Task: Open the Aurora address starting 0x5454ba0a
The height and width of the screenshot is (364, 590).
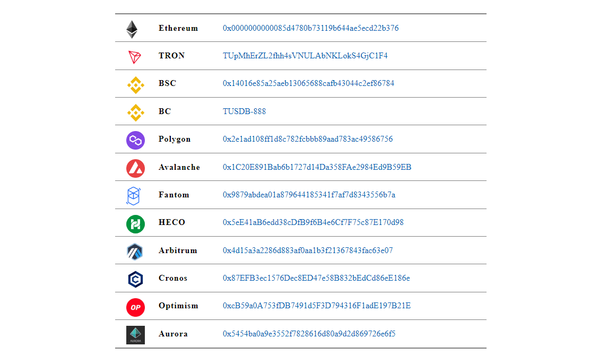Action: pos(309,334)
